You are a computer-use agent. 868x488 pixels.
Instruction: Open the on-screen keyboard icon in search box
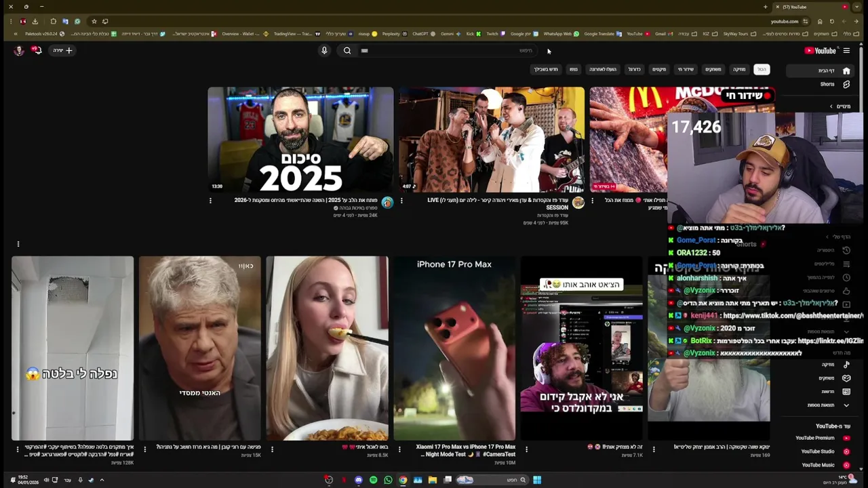364,50
